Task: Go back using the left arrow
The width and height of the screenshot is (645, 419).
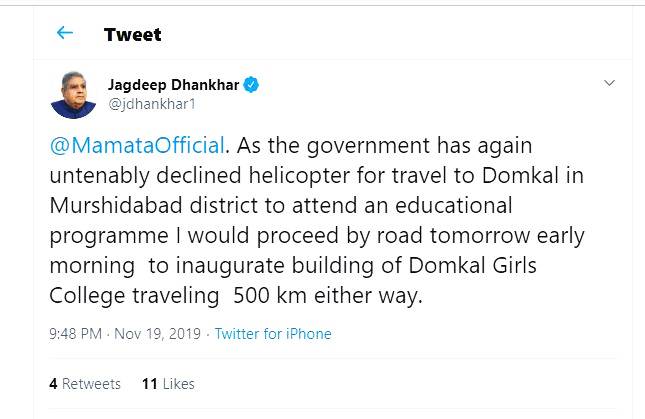Action: click(66, 33)
